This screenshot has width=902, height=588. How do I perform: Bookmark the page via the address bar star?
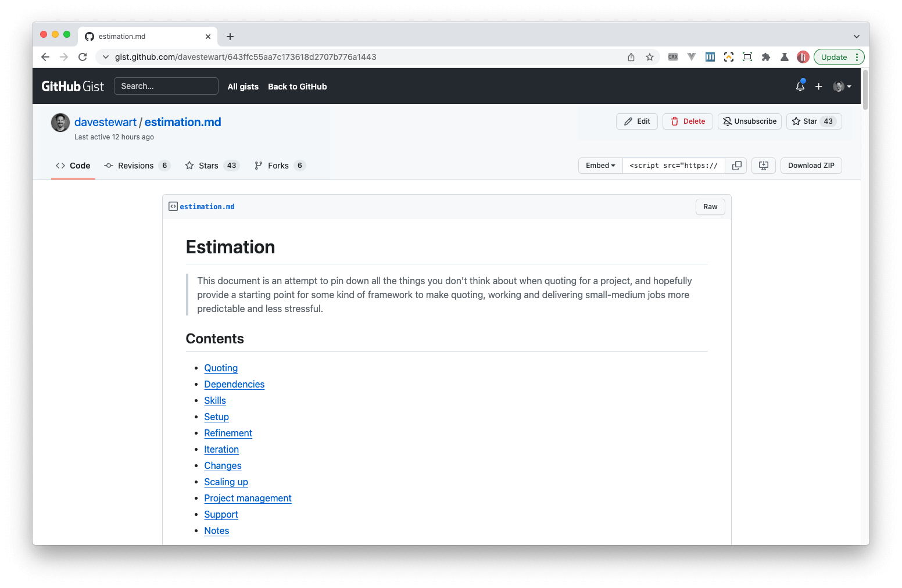[650, 57]
